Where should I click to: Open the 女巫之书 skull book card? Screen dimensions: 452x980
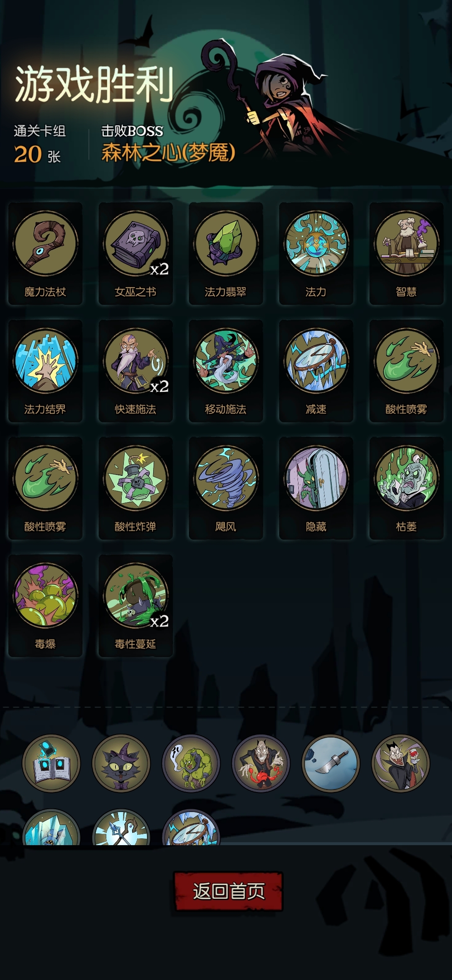136,253
